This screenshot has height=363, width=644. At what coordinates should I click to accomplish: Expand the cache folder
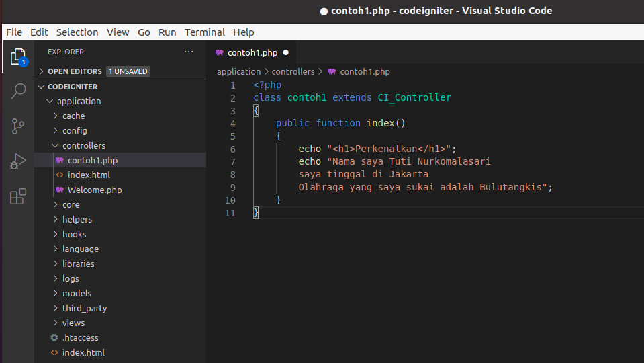(56, 116)
